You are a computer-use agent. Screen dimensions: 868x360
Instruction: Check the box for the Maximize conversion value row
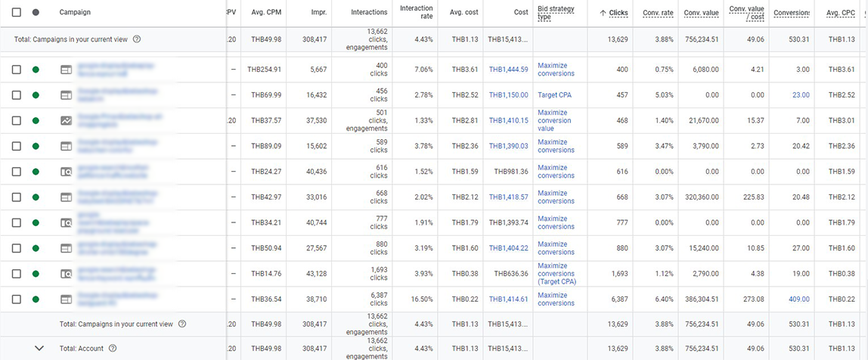click(x=17, y=121)
